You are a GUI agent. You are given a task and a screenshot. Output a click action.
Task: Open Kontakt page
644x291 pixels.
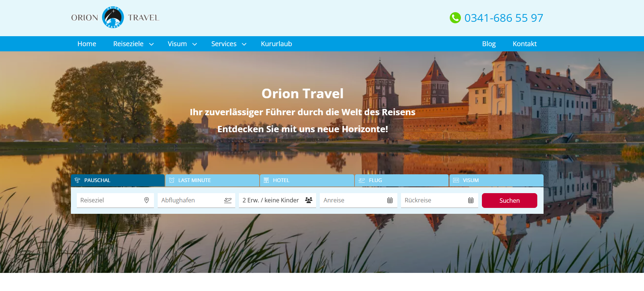[524, 44]
